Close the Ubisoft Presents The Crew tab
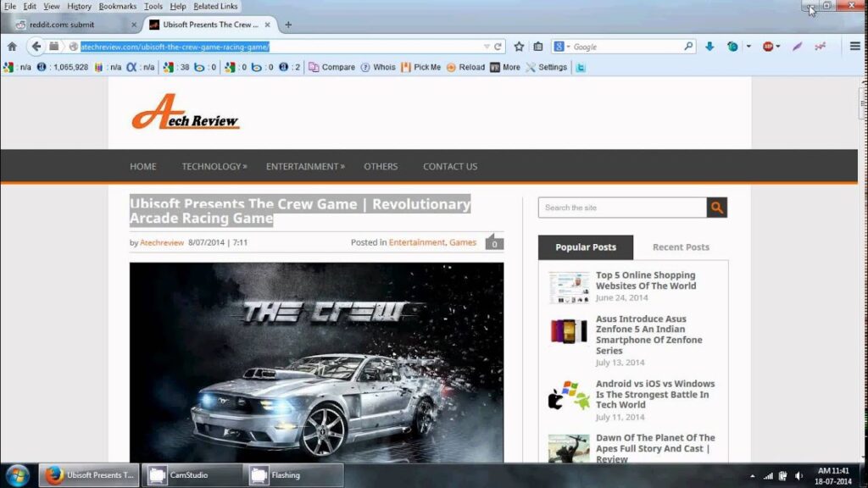868x488 pixels. point(267,25)
